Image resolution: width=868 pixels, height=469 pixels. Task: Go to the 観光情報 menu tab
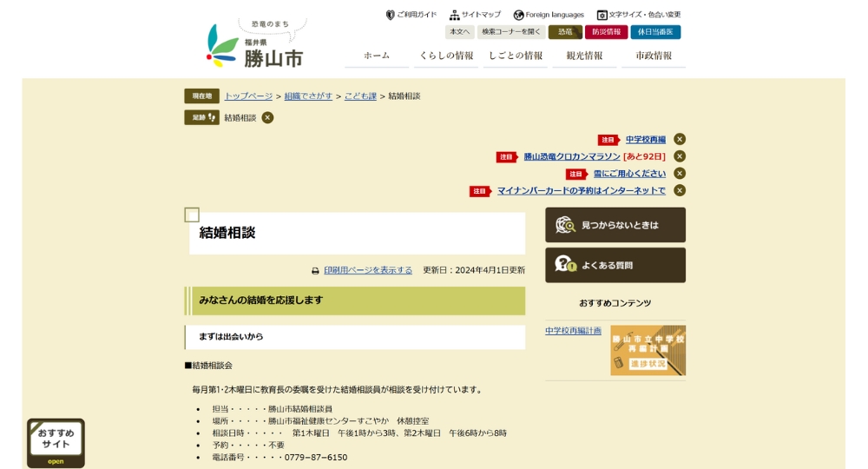pyautogui.click(x=584, y=56)
